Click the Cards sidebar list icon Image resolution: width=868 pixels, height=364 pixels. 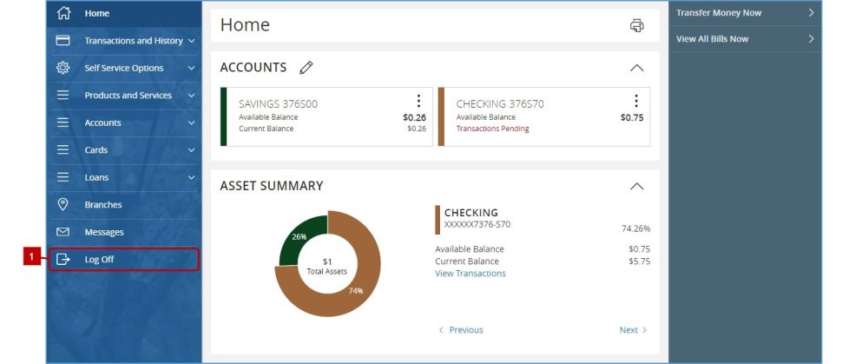[x=63, y=149]
